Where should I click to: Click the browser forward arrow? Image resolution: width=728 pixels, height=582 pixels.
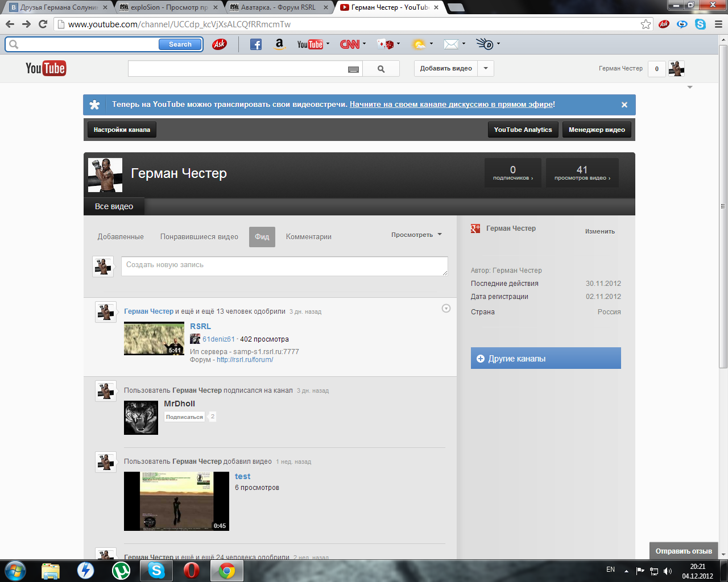[x=26, y=24]
